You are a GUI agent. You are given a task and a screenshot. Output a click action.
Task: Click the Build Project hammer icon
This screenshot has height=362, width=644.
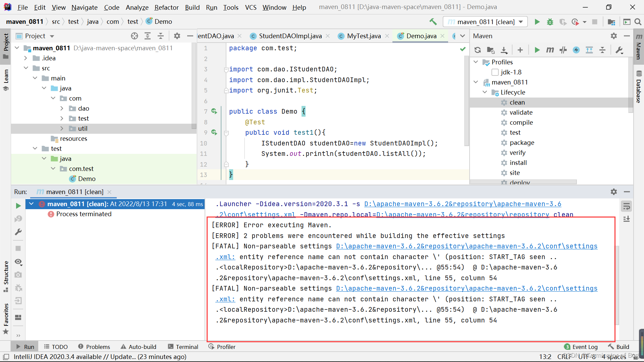[433, 22]
